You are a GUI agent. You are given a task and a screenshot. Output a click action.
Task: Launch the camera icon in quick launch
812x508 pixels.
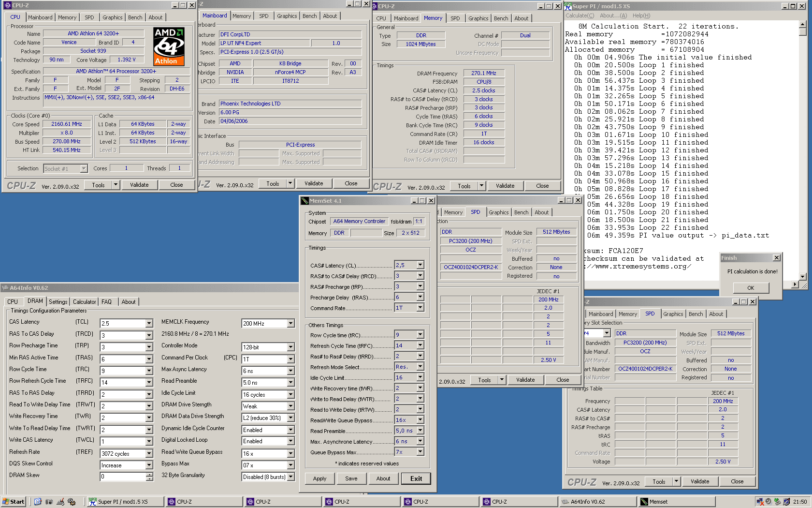click(x=49, y=502)
